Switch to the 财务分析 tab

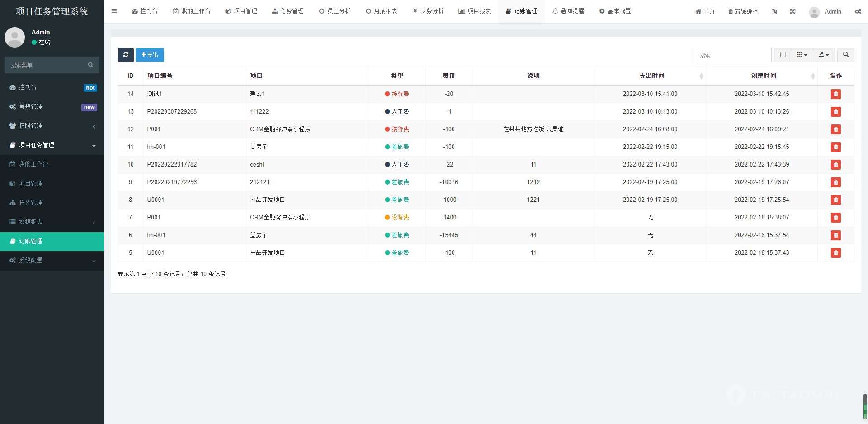click(428, 11)
